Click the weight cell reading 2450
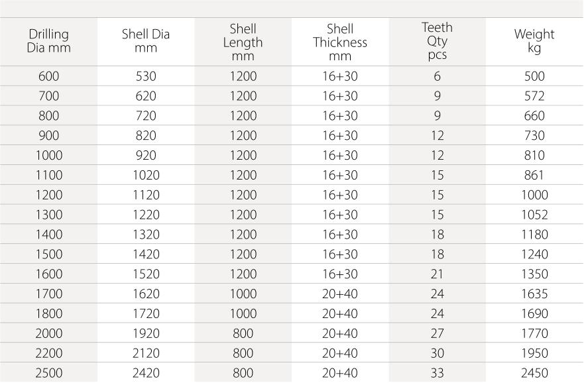This screenshot has width=588, height=383. (534, 373)
